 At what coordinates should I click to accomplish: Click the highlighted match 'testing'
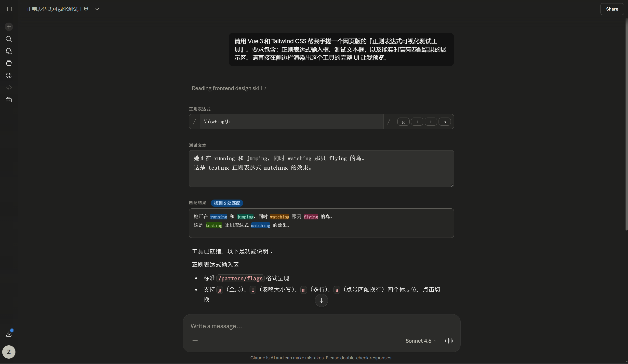point(214,225)
